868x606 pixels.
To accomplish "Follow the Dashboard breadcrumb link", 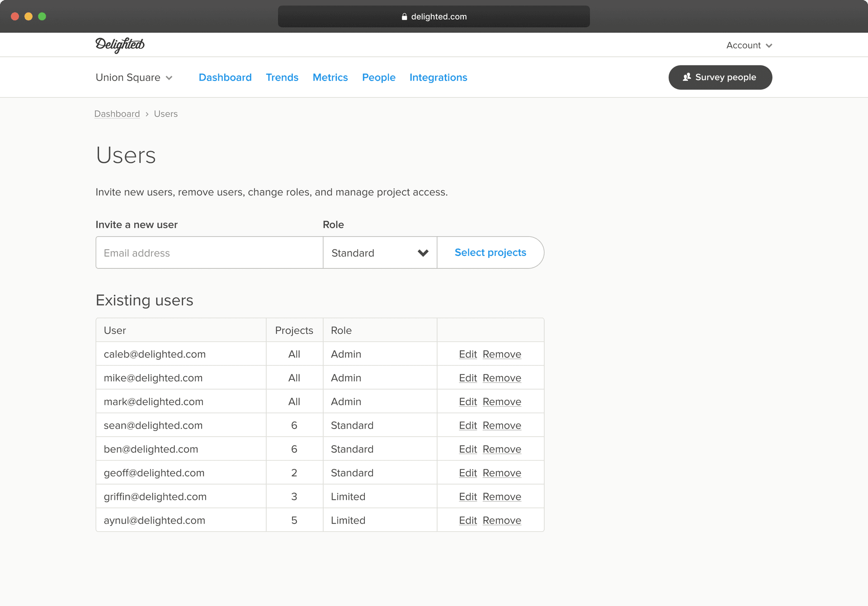I will pos(117,114).
